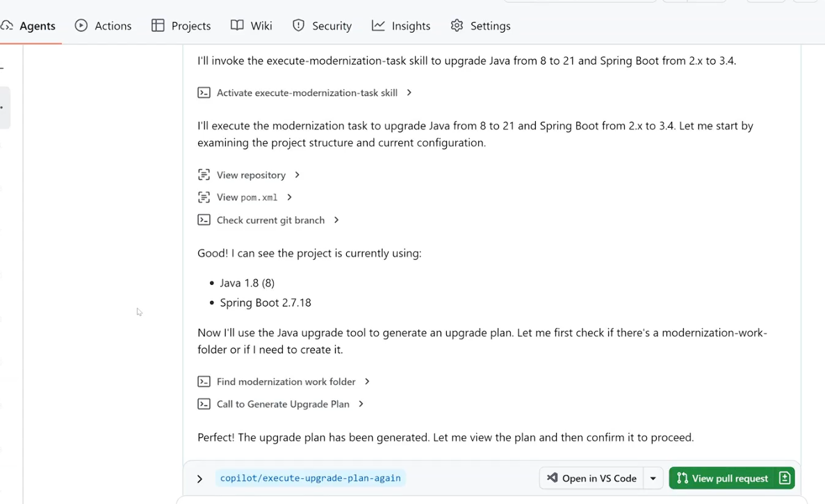825x504 pixels.
Task: Expand the View pom.xml step
Action: pyautogui.click(x=289, y=197)
